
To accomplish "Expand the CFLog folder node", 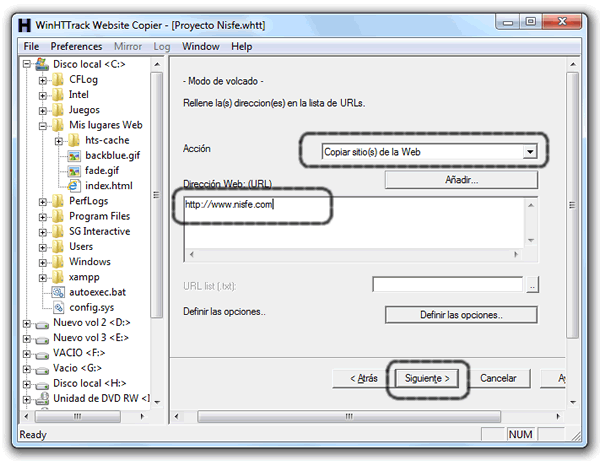I will [42, 80].
